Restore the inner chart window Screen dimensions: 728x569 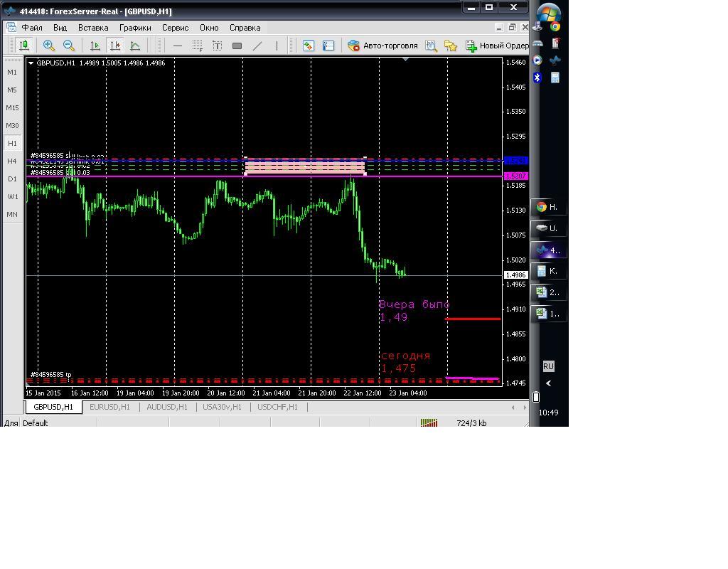[512, 28]
